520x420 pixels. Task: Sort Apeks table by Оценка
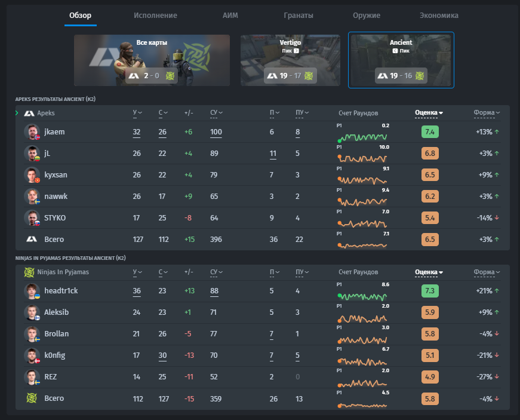click(x=429, y=113)
